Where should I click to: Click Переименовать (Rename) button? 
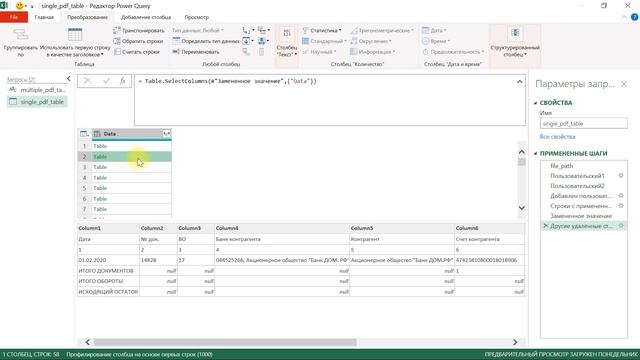[x=196, y=52]
